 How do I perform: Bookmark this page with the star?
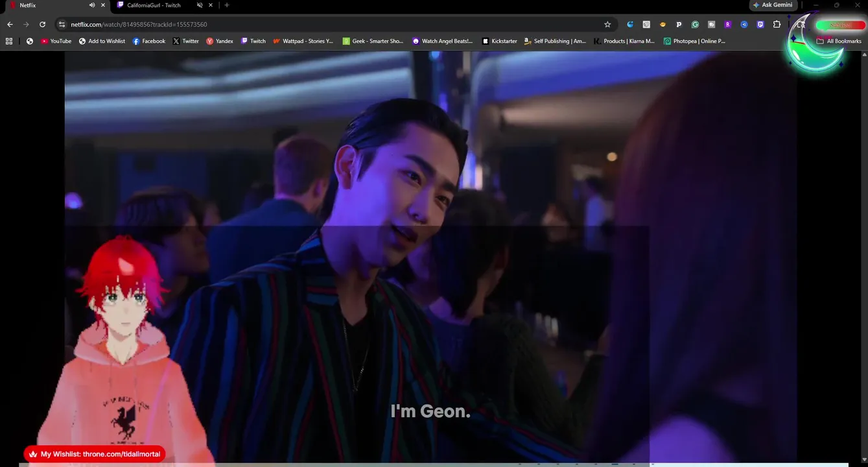tap(607, 25)
